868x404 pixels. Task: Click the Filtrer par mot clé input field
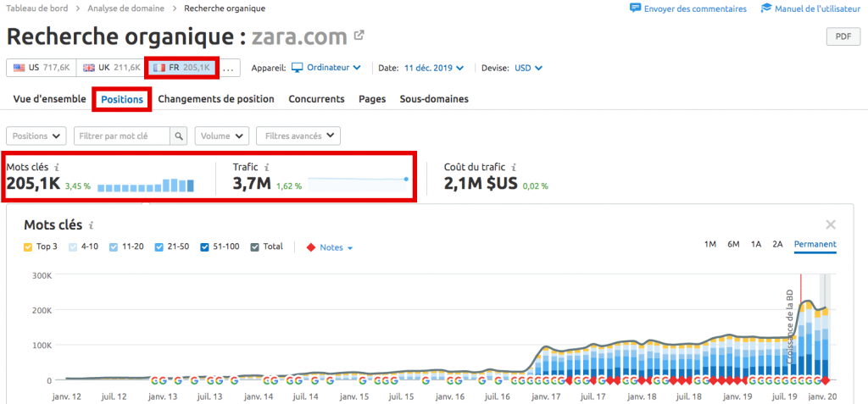tap(122, 136)
